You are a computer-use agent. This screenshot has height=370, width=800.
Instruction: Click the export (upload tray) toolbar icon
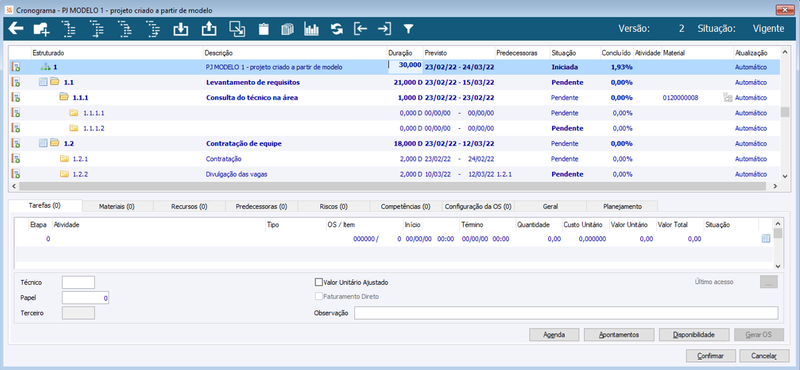click(x=208, y=30)
